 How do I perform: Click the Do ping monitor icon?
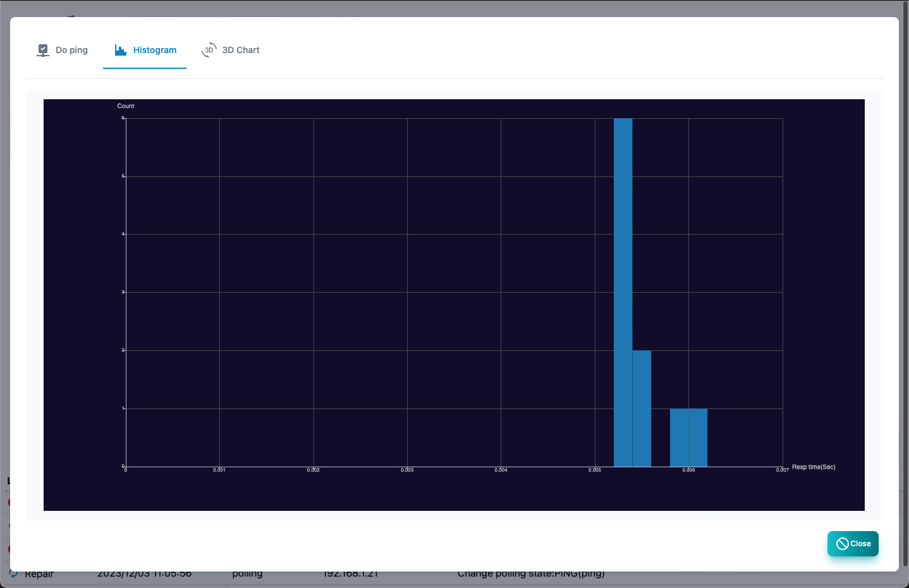43,50
